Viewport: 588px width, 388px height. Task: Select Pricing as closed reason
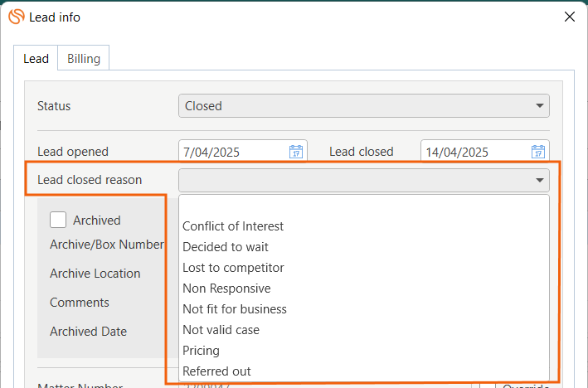pyautogui.click(x=201, y=351)
